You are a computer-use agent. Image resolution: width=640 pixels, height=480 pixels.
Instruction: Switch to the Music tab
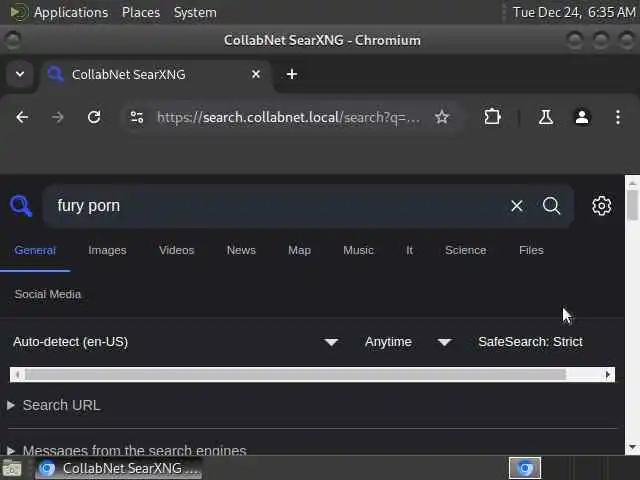358,250
